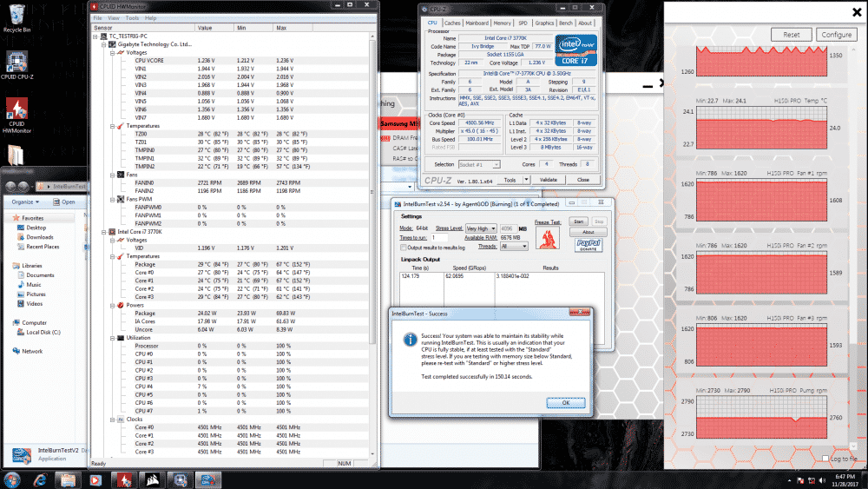This screenshot has height=489, width=868.
Task: Toggle Output results to results log checkbox
Action: tap(404, 248)
